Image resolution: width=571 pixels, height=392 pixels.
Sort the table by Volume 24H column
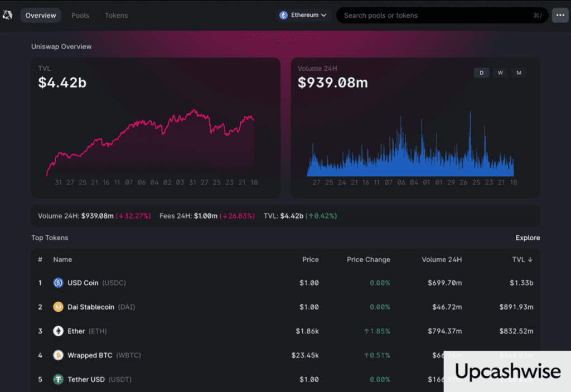[442, 259]
